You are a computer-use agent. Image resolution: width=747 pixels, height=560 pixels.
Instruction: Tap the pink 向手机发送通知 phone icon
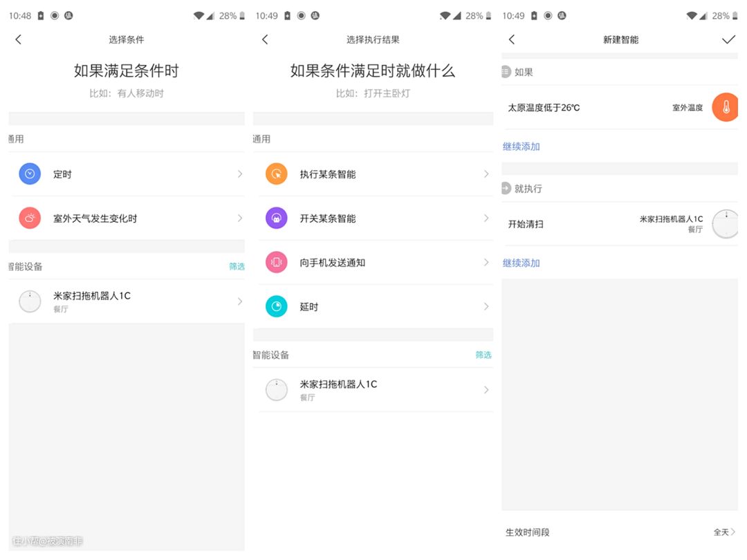coord(277,263)
